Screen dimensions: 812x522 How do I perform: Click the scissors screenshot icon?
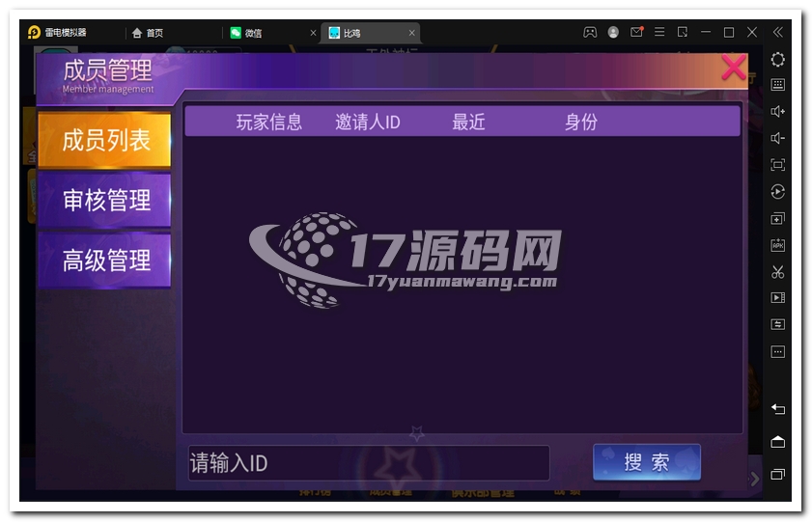[x=778, y=272]
